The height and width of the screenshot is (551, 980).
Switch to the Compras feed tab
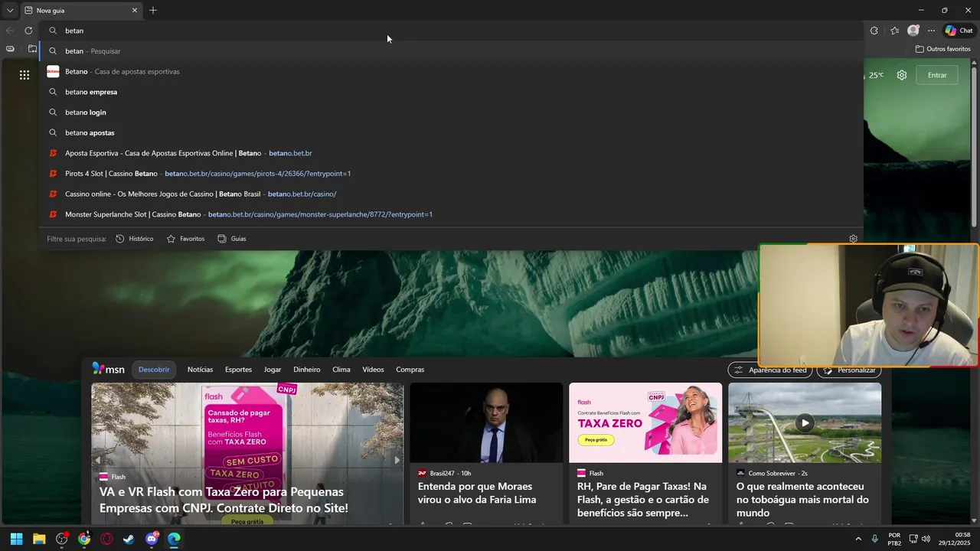click(x=410, y=370)
